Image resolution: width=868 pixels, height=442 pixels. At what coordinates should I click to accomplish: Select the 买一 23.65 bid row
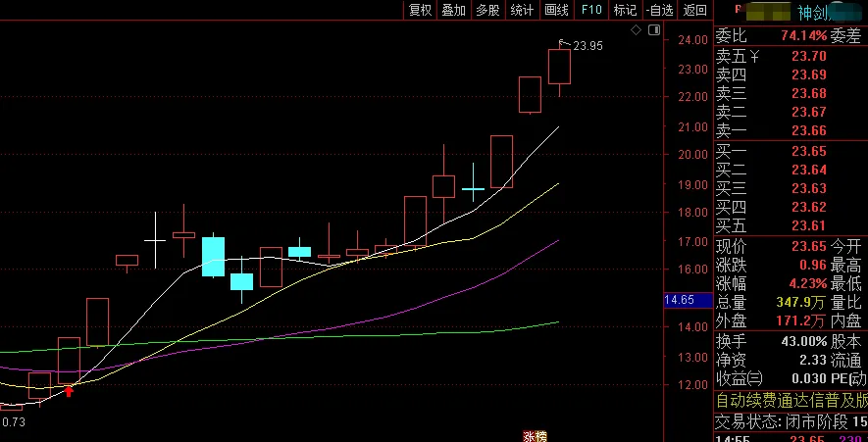pos(791,151)
